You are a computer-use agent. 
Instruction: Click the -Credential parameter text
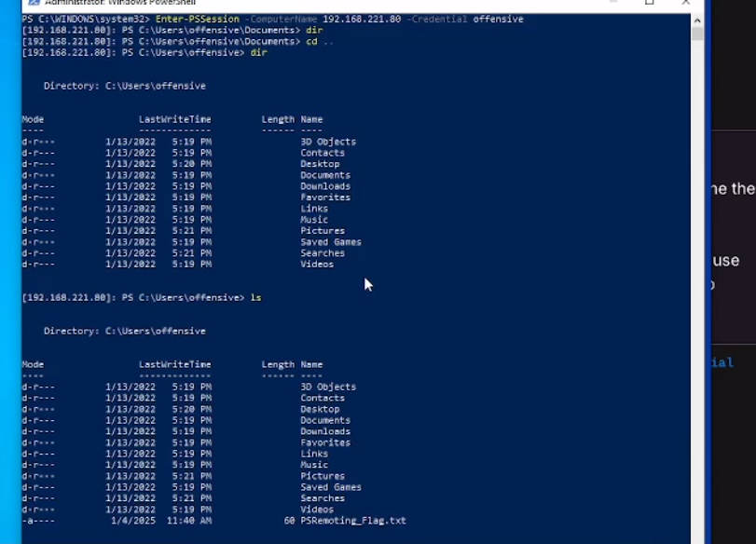click(x=437, y=20)
